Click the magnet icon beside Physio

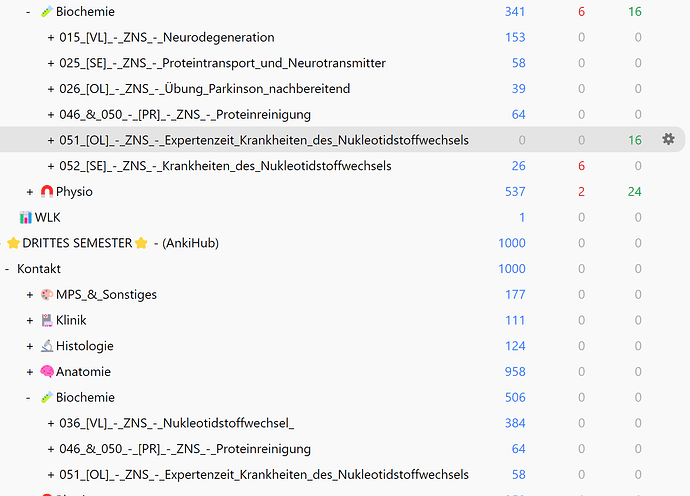tap(47, 192)
